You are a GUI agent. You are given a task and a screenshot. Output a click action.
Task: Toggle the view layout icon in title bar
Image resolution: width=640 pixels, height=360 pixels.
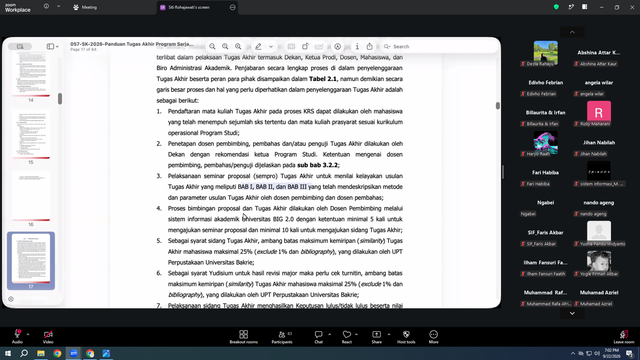585,7
